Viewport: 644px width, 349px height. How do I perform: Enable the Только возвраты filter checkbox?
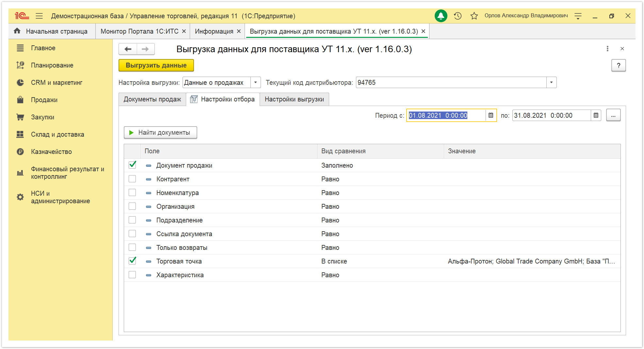(x=132, y=247)
